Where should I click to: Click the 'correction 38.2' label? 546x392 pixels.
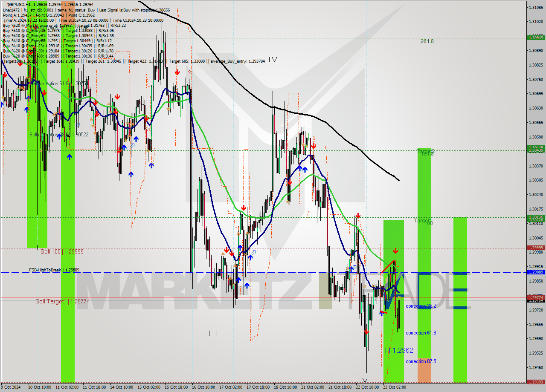pyautogui.click(x=421, y=306)
